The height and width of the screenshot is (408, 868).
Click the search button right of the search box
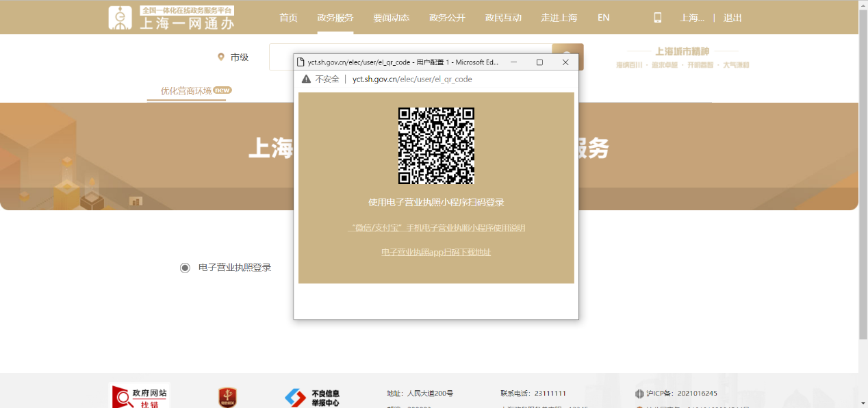coord(567,57)
